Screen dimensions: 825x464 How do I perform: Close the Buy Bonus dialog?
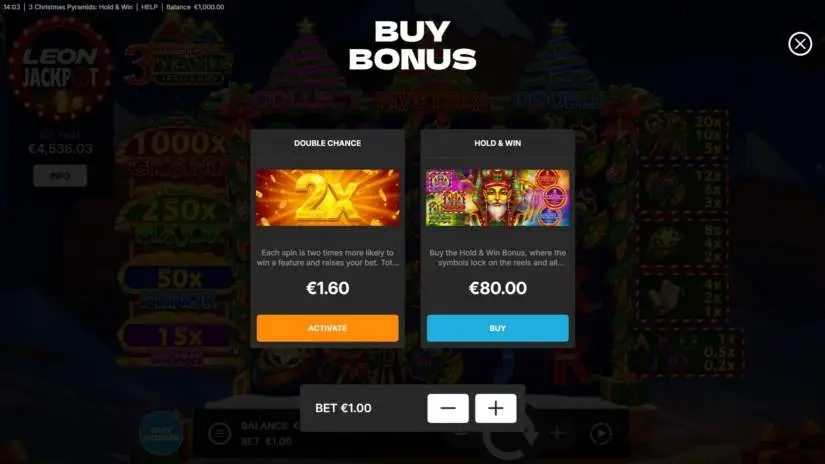[800, 44]
